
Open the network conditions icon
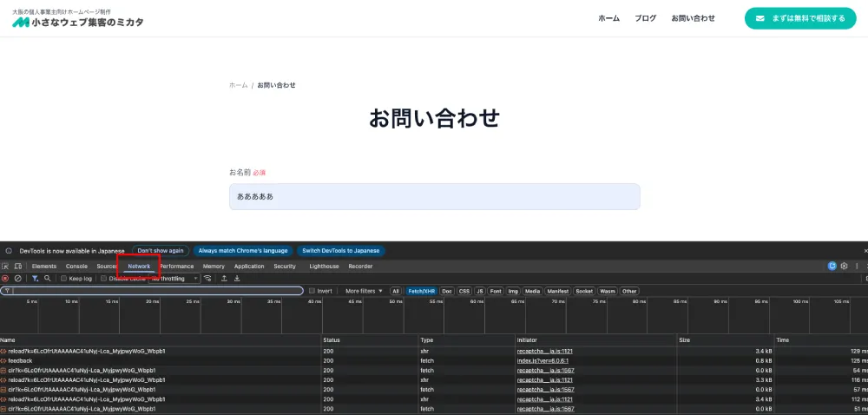pos(207,279)
